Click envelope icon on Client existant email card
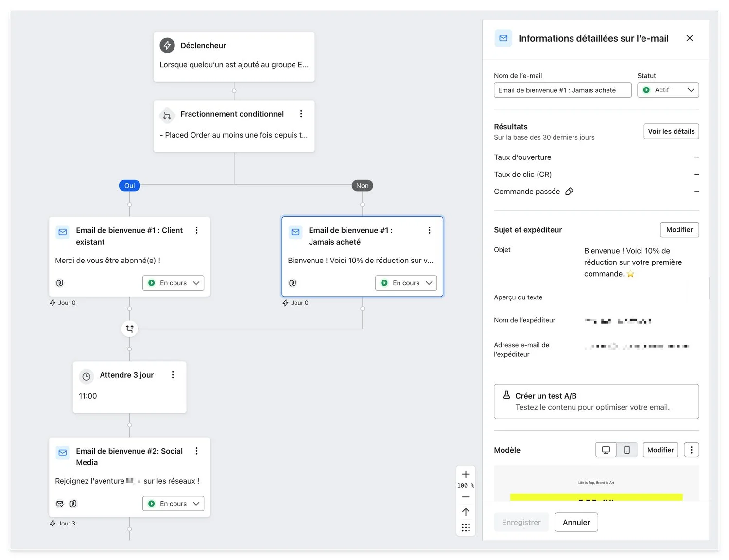729x560 pixels. coord(63,232)
